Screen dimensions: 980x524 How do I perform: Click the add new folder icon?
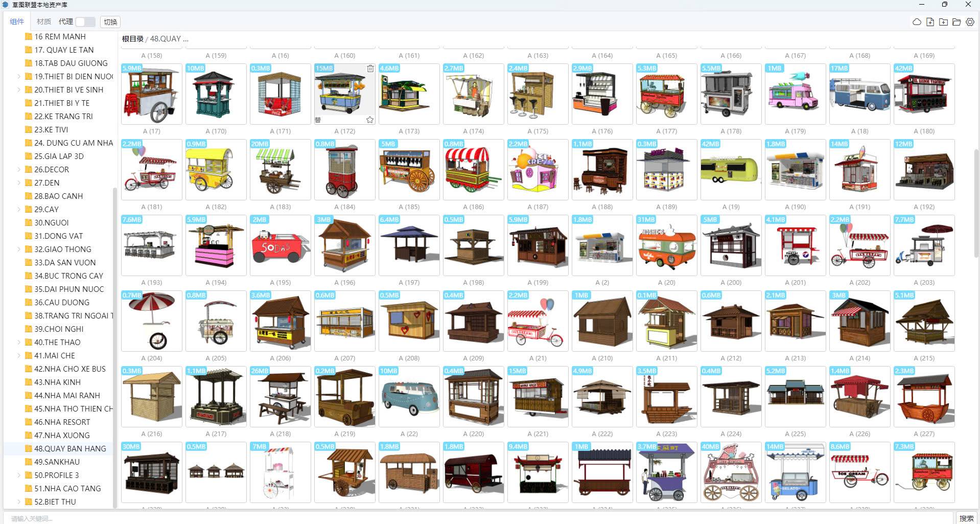(x=943, y=22)
